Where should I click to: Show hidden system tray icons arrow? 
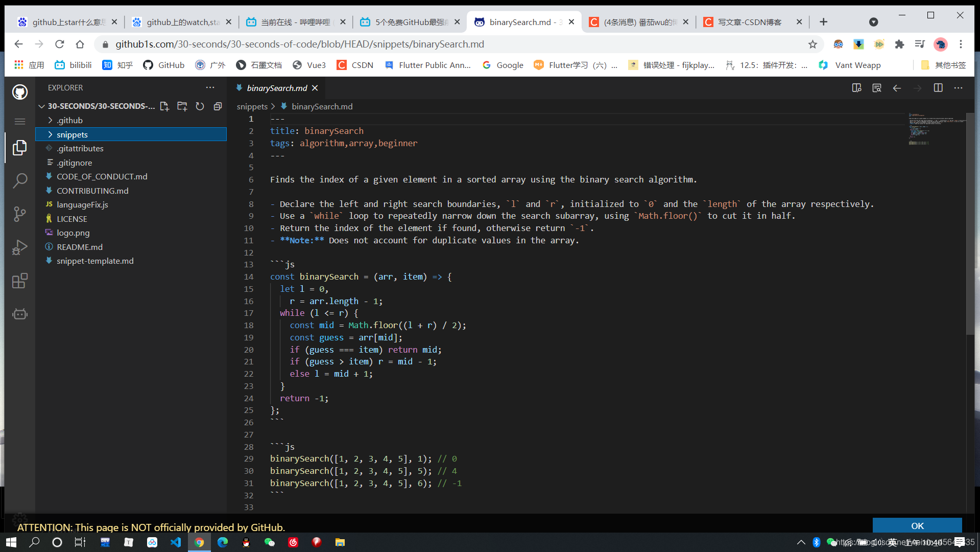click(x=801, y=542)
